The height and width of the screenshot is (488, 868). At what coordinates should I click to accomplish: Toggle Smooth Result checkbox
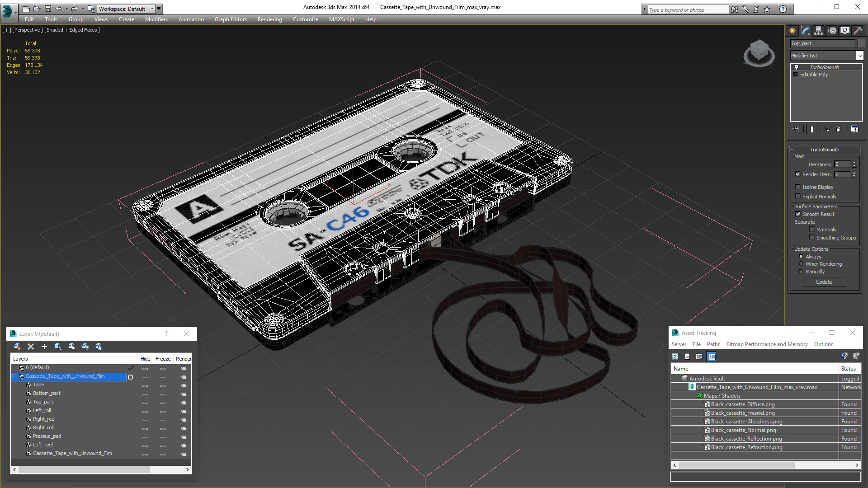tap(798, 214)
